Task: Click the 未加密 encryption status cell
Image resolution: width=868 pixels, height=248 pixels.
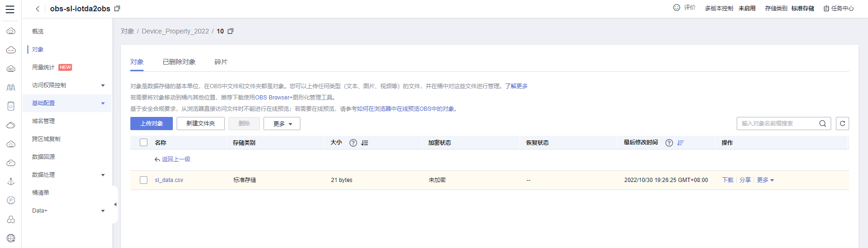Action: (437, 180)
